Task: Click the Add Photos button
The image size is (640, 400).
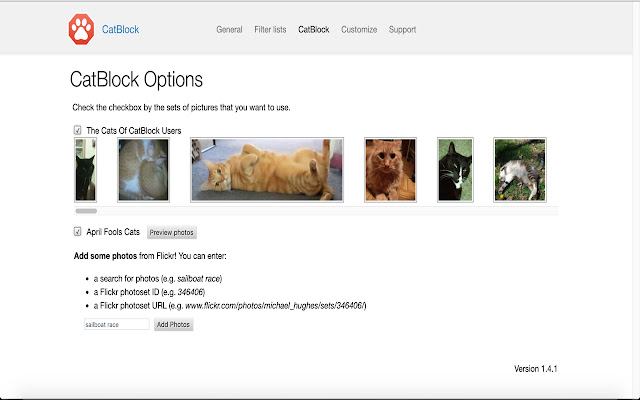Action: click(x=173, y=325)
